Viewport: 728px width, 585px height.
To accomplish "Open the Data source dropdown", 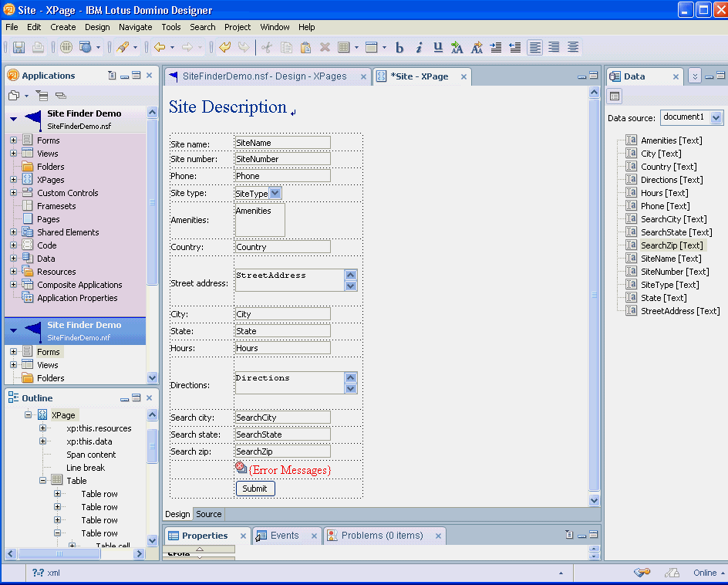I will [716, 117].
